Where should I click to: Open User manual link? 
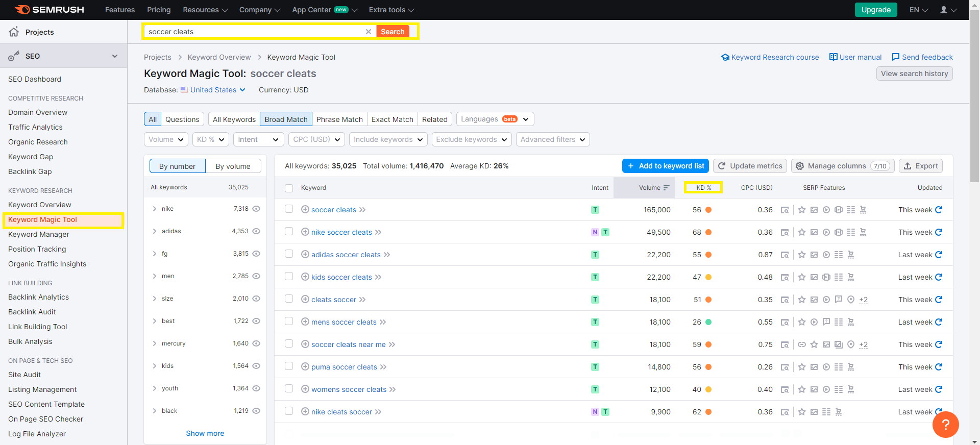pyautogui.click(x=855, y=57)
